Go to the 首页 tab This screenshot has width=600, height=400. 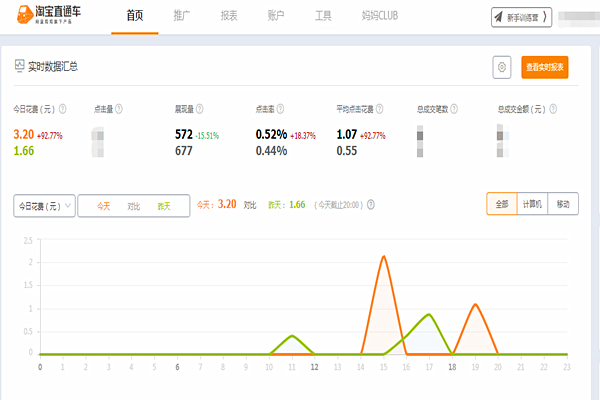(x=135, y=16)
